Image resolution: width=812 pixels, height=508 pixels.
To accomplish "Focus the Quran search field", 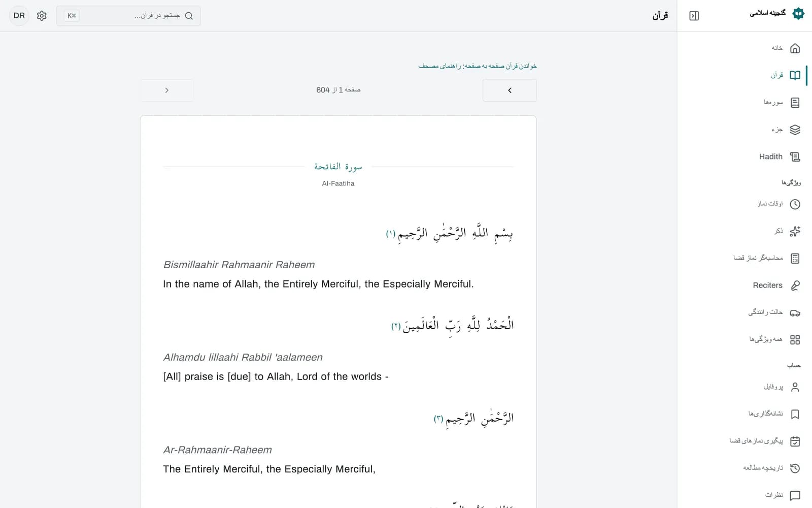I will [x=128, y=16].
